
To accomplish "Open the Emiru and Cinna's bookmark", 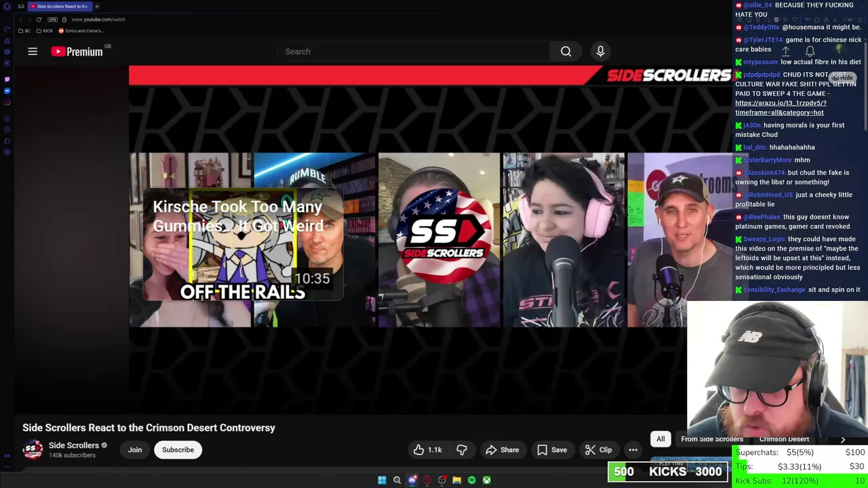I will [81, 30].
